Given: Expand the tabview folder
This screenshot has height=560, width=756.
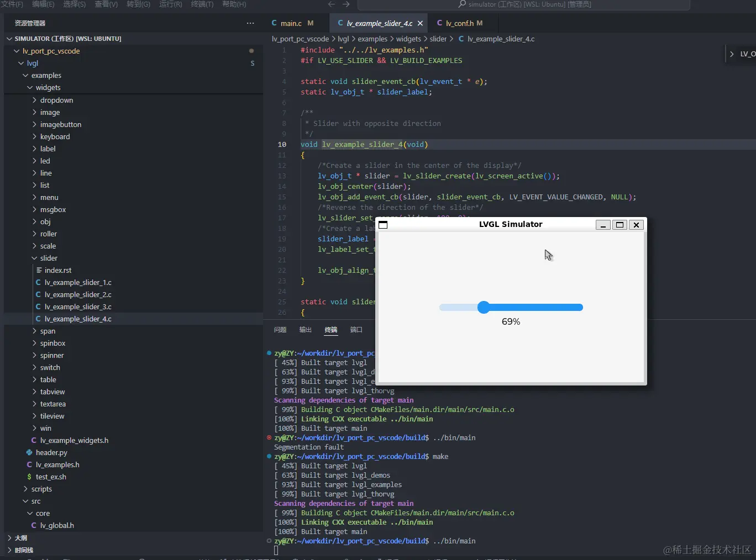Looking at the screenshot, I should [x=34, y=392].
